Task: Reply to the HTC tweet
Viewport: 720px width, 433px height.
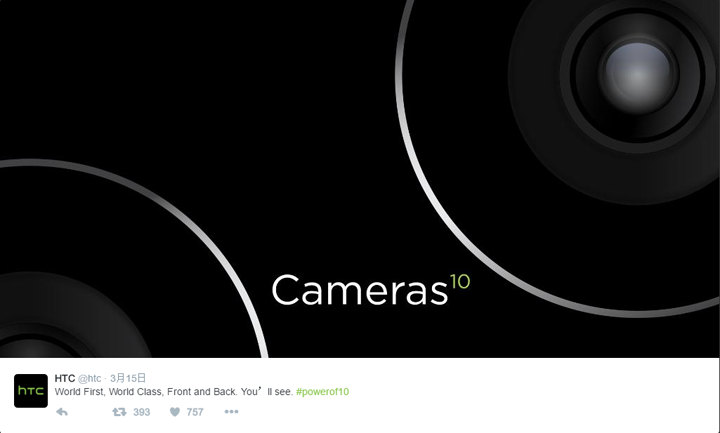Action: click(x=62, y=412)
